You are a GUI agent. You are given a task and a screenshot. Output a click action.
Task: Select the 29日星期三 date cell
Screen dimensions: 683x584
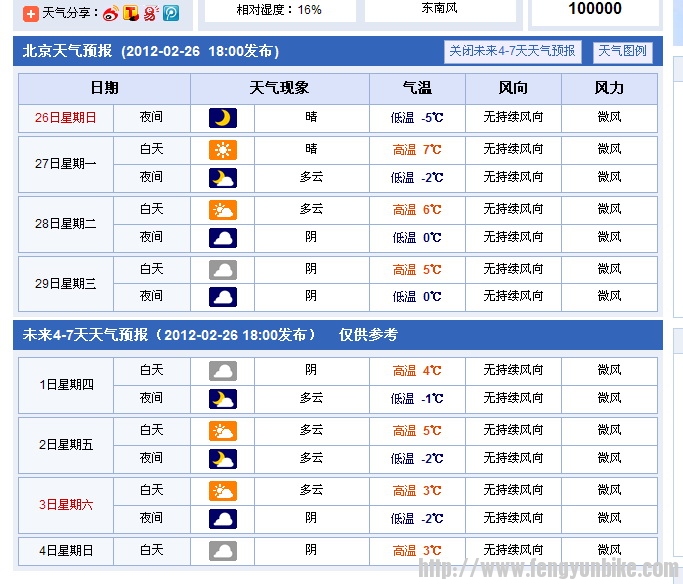coord(66,284)
